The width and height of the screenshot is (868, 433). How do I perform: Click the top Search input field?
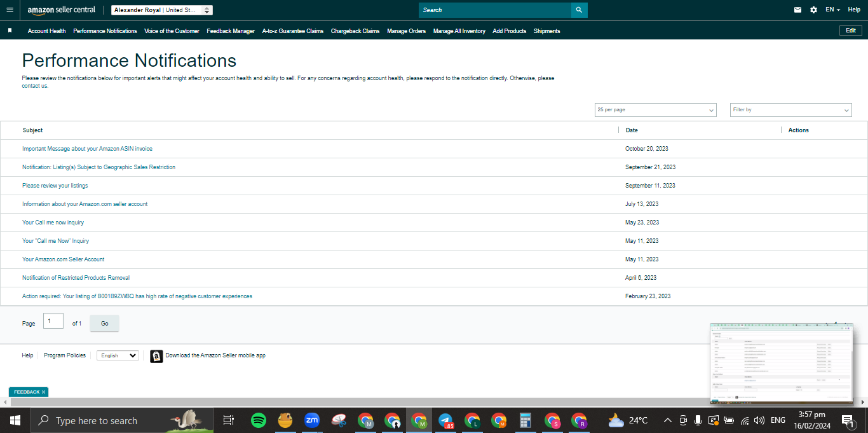(494, 10)
